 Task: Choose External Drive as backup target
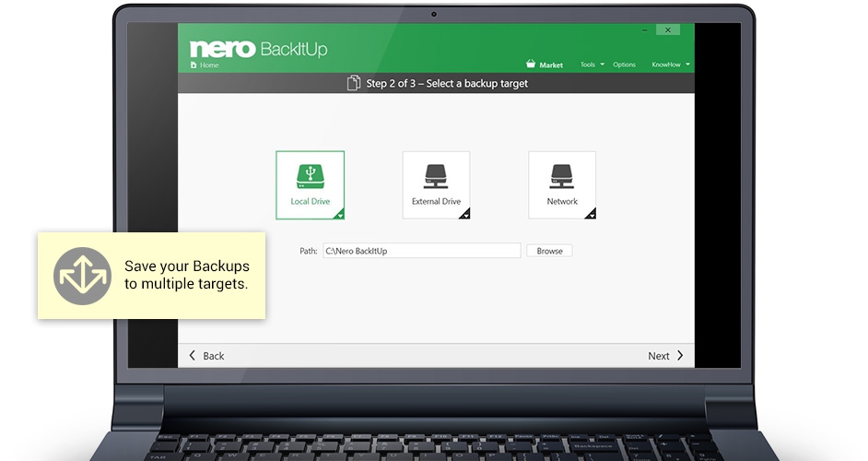click(436, 185)
